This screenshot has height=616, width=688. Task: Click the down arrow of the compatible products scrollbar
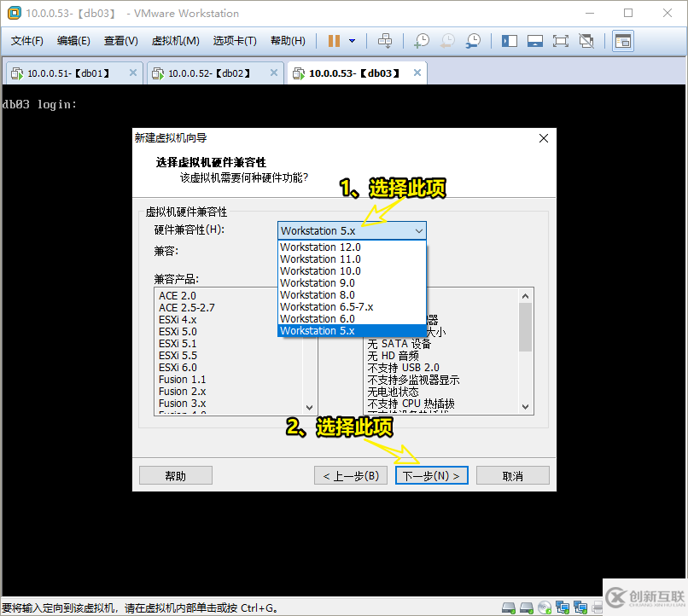309,407
